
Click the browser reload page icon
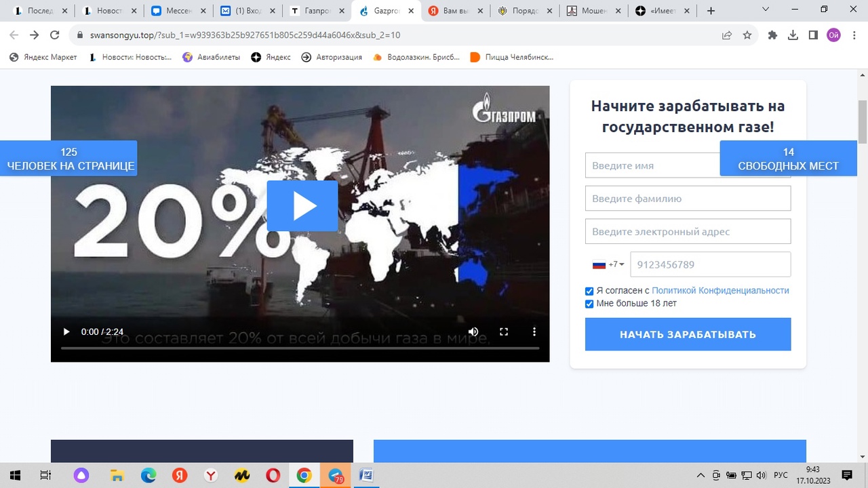[x=55, y=35]
